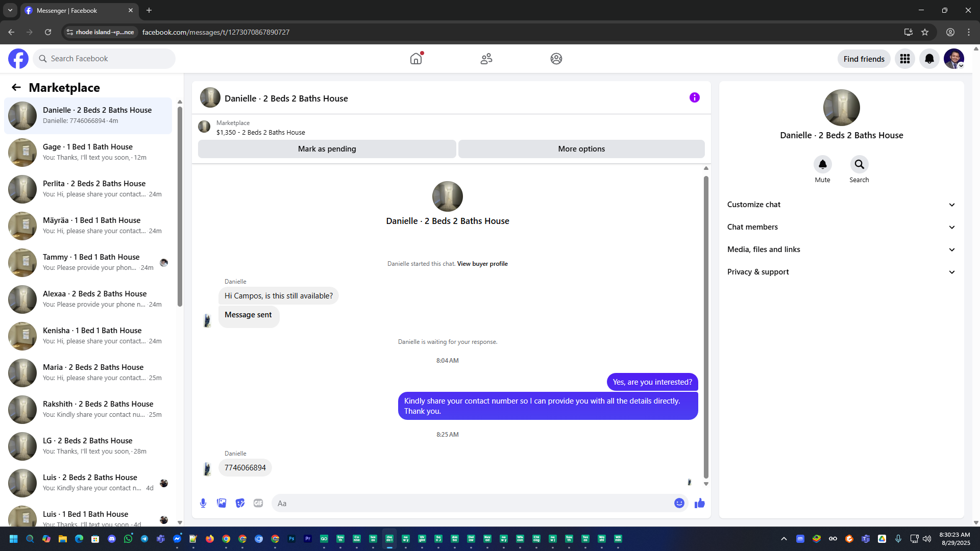Open the sticker picker icon
The image size is (980, 551).
click(240, 503)
